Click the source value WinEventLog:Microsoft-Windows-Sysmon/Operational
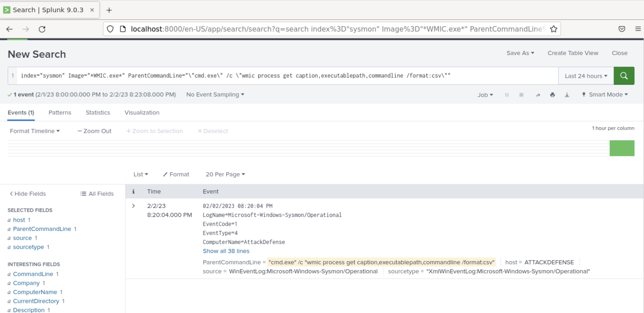Viewport: 644px width, 313px height. (303, 271)
